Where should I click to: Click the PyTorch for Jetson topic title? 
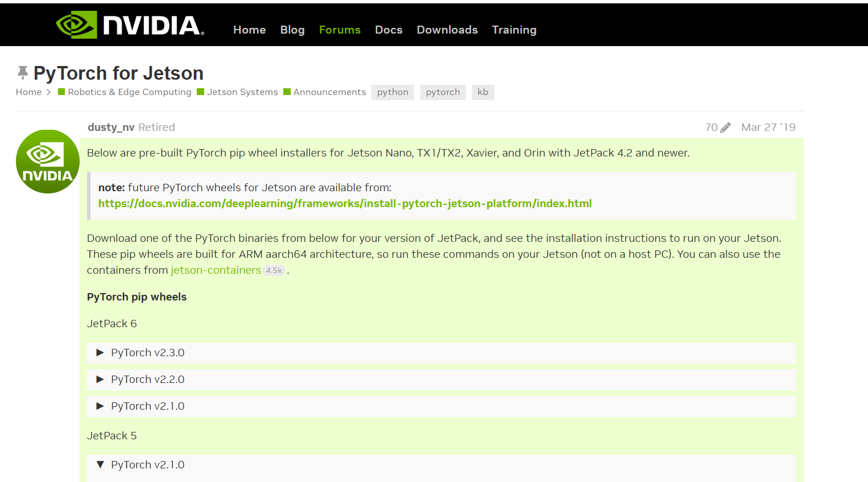[x=118, y=73]
